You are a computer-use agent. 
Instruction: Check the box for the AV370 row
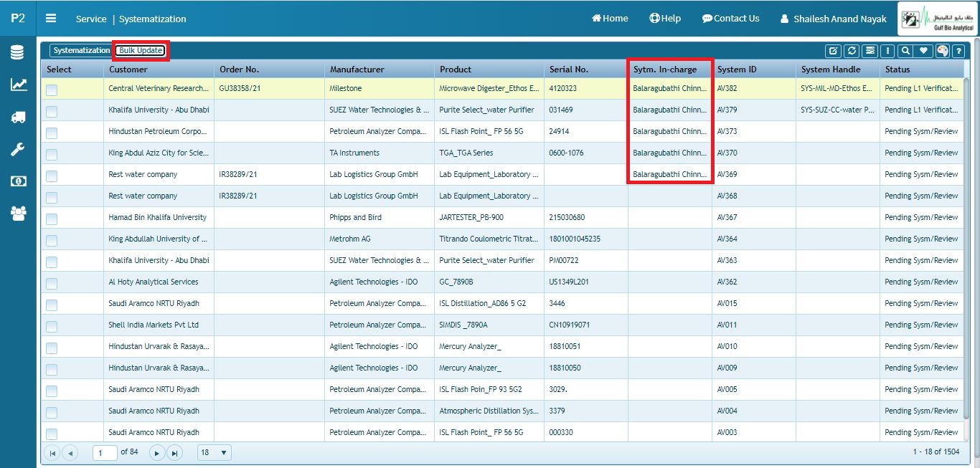52,154
